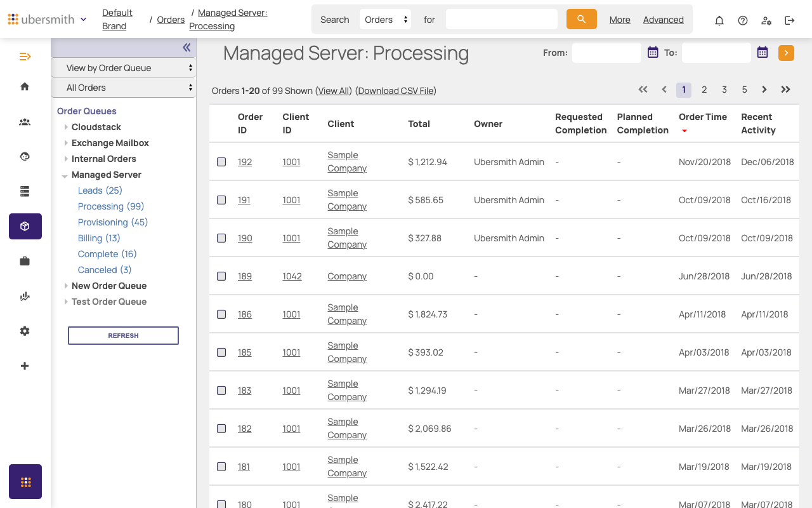Click the plus icon in sidebar
Screen dimensions: 812x508
click(25, 366)
